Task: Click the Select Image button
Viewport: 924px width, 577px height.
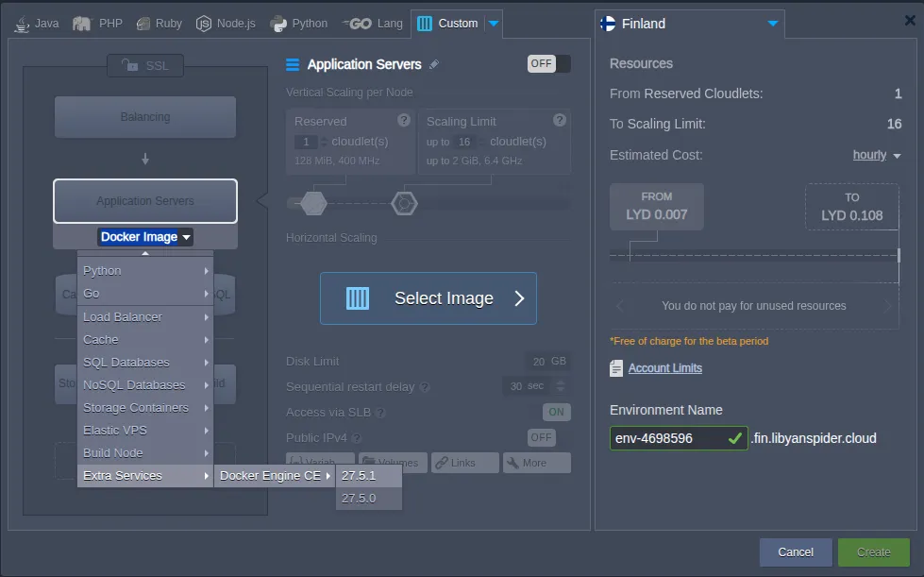Action: coord(428,297)
